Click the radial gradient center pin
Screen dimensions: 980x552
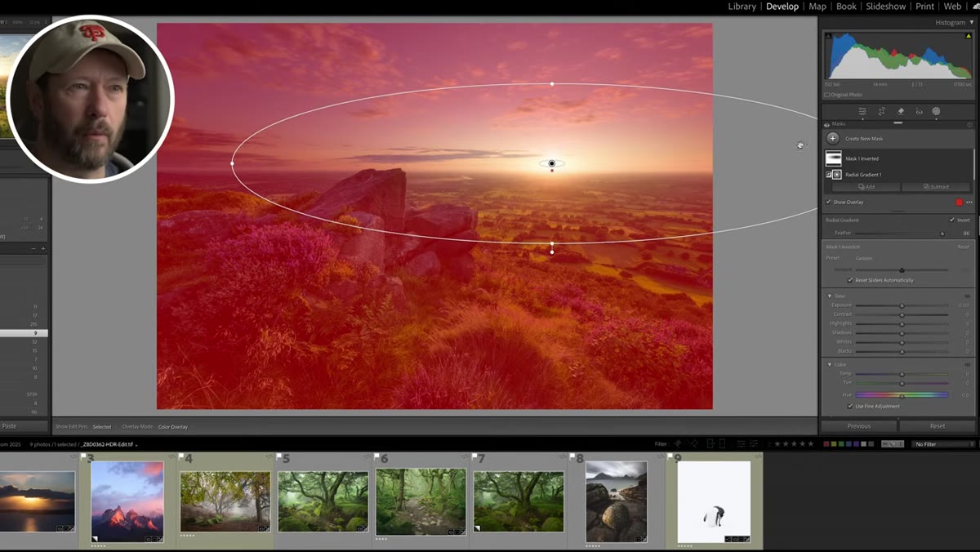point(552,163)
